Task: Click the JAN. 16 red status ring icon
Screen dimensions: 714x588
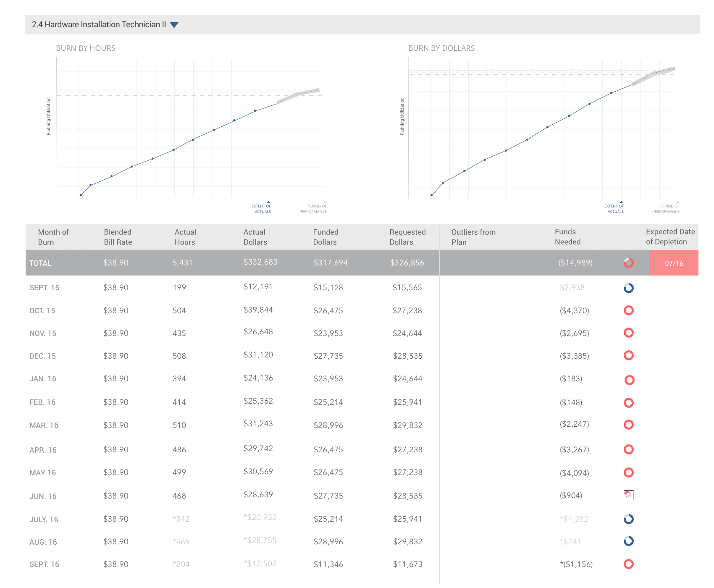Action: pyautogui.click(x=629, y=380)
